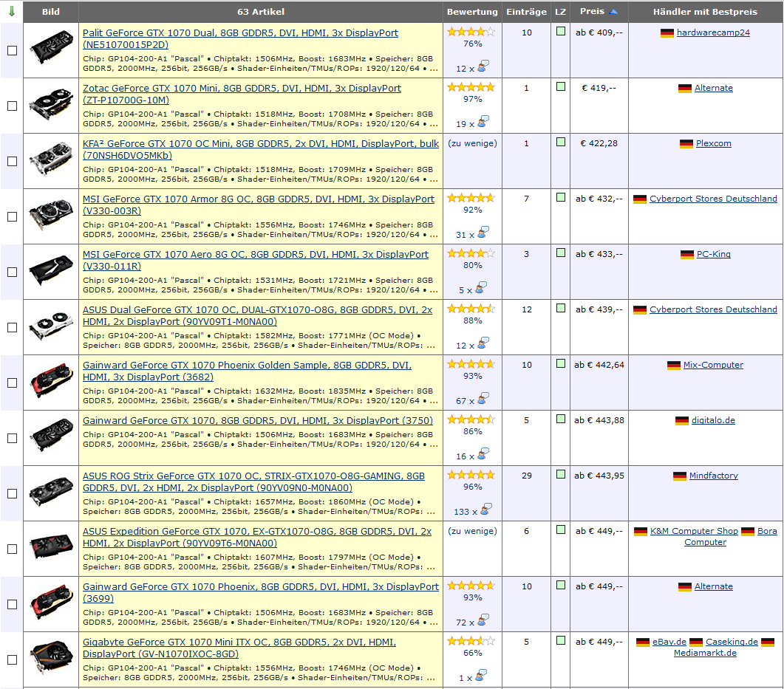Visit eBay.de dealer link
This screenshot has width=784, height=689.
coord(669,642)
